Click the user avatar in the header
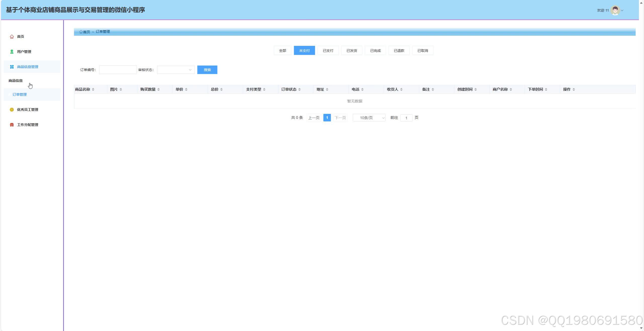644x331 pixels. (x=615, y=10)
